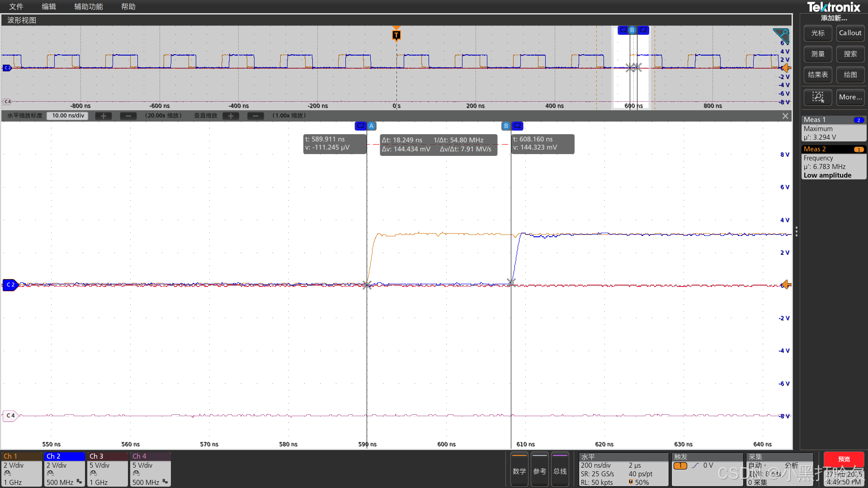
Task: Increase horizontal zoom with plus button
Action: [x=104, y=116]
